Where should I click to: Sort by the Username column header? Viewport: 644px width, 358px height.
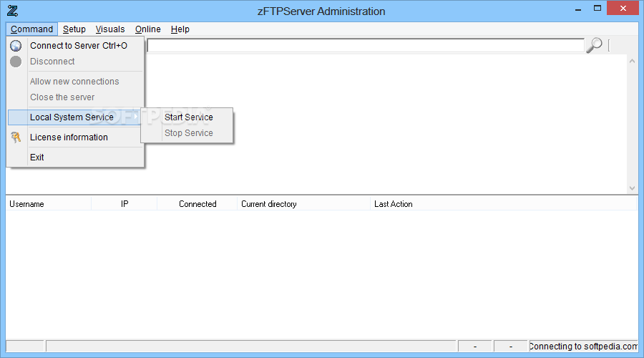[49, 204]
